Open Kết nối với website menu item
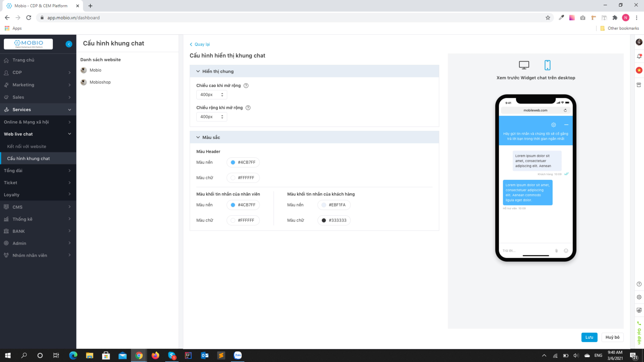Screen dimensions: 644x362 click(26, 146)
